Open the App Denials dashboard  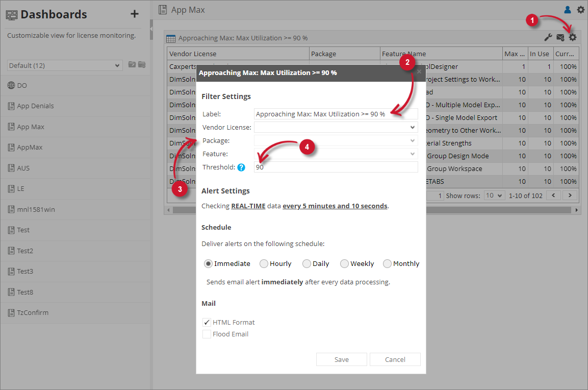(75, 106)
